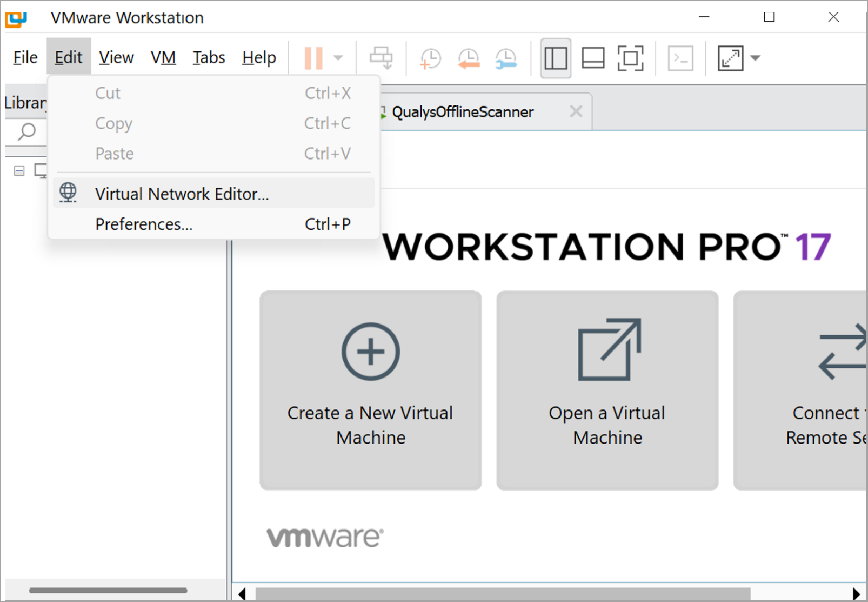Click the Suspend/Pause VM toolbar icon
Viewport: 868px width, 602px height.
(x=313, y=58)
